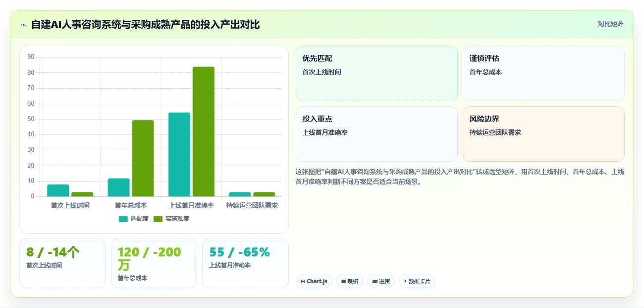Click 首次上线时间 text in 优先匹配 card
This screenshot has height=308, width=644.
tap(322, 72)
